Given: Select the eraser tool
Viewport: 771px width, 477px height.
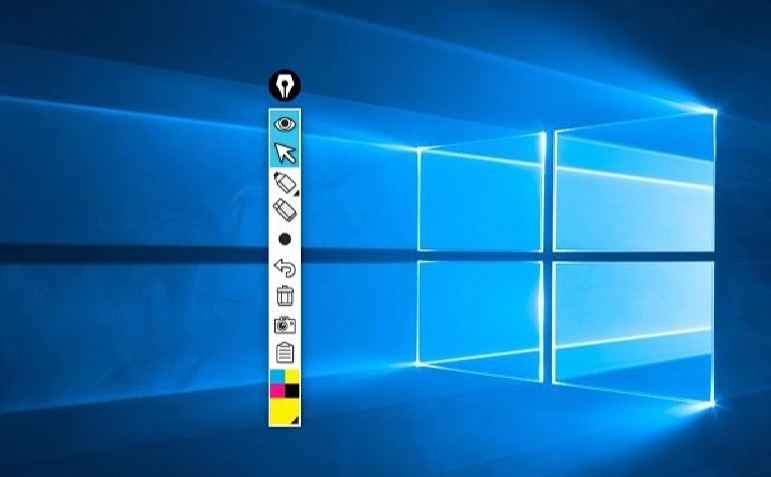Looking at the screenshot, I should tap(285, 210).
